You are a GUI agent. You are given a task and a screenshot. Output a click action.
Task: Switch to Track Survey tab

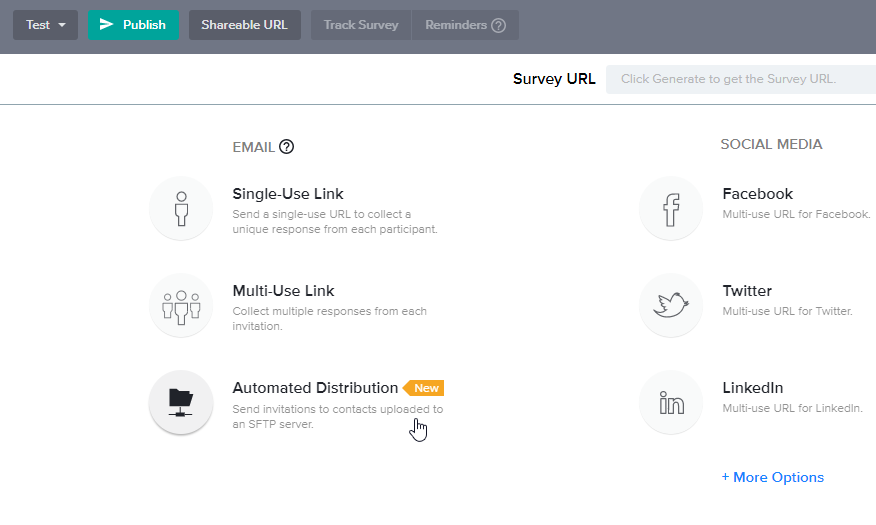pyautogui.click(x=361, y=25)
